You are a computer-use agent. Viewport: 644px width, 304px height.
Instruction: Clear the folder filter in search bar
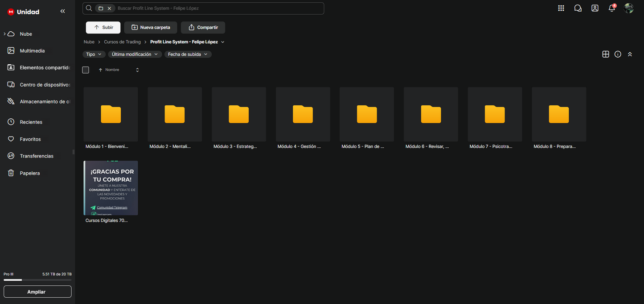[109, 8]
